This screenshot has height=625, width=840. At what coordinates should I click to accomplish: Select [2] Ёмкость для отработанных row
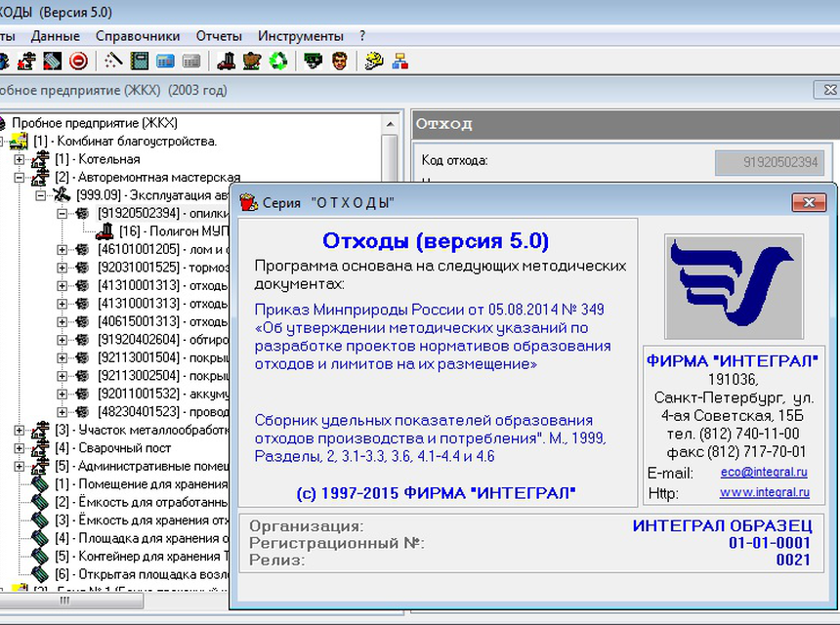pyautogui.click(x=142, y=502)
